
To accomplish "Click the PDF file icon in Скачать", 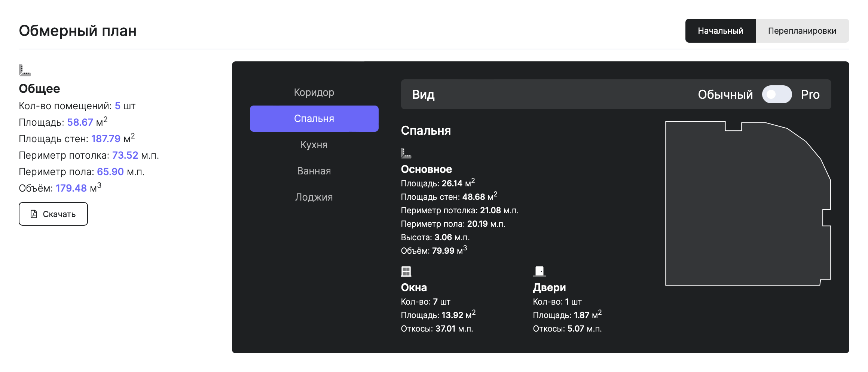I will [x=34, y=214].
